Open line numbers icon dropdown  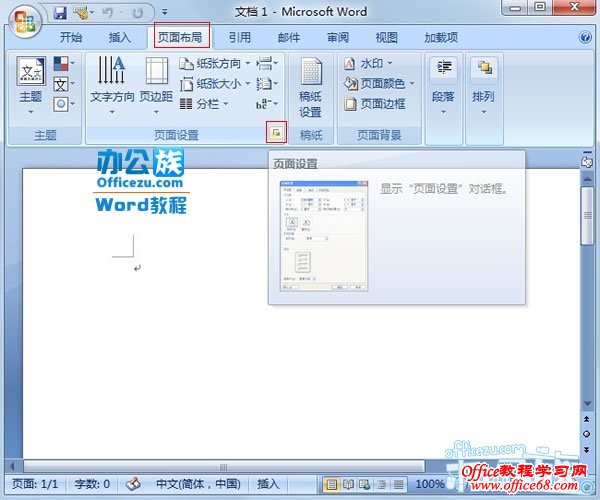pyautogui.click(x=267, y=83)
